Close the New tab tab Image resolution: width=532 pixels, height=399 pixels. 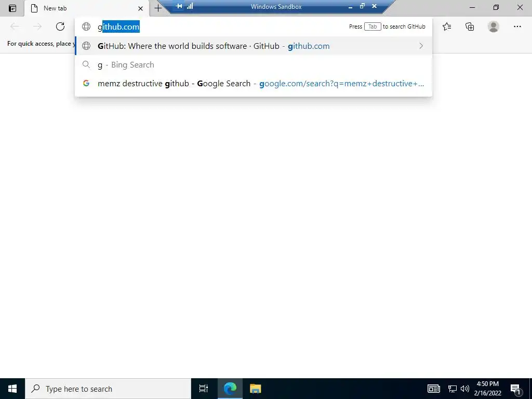(140, 8)
